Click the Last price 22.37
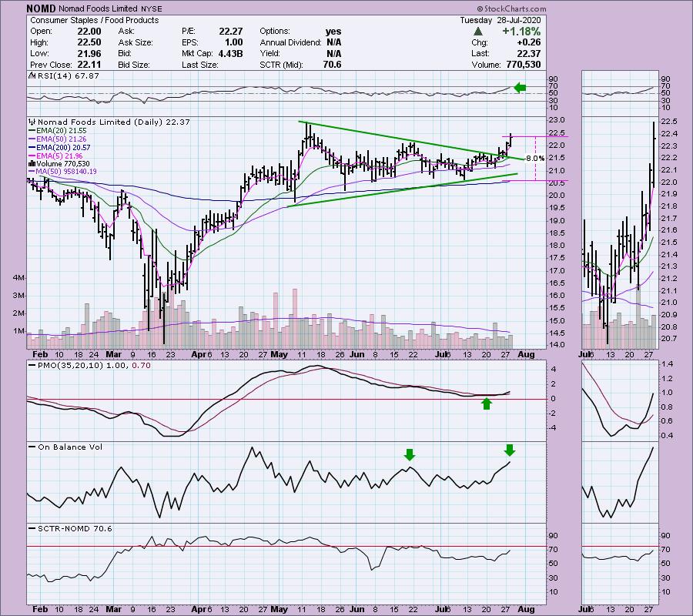 click(x=528, y=53)
